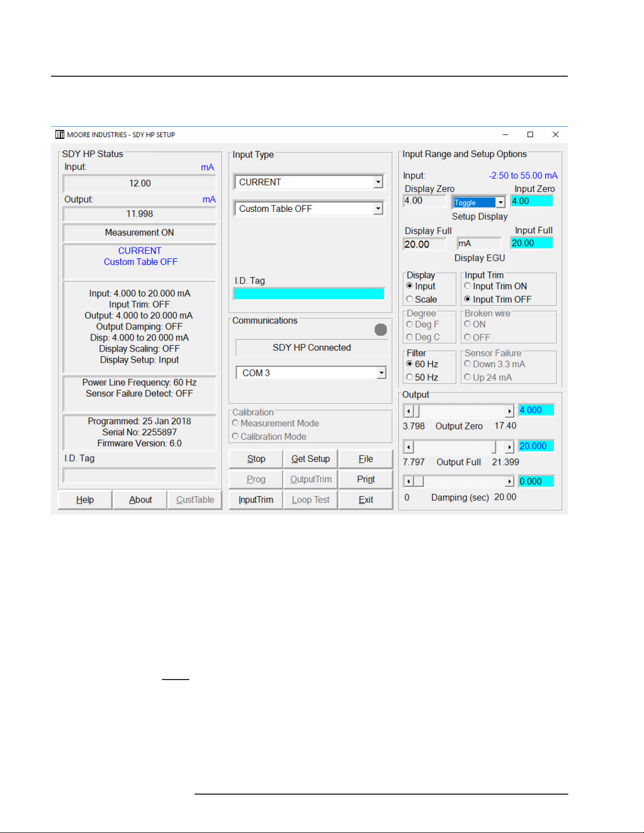Click Damping slider right arrow
Viewport: 644px width, 833px height.
tap(509, 481)
